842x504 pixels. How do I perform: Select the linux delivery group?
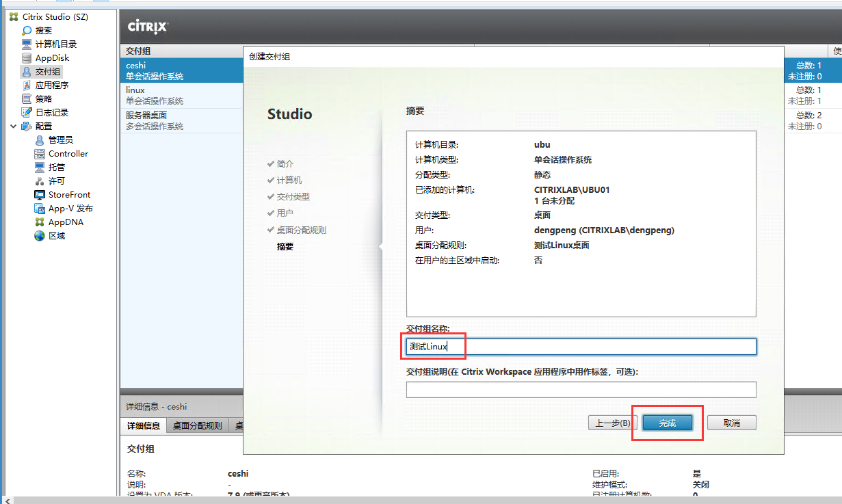pyautogui.click(x=150, y=94)
